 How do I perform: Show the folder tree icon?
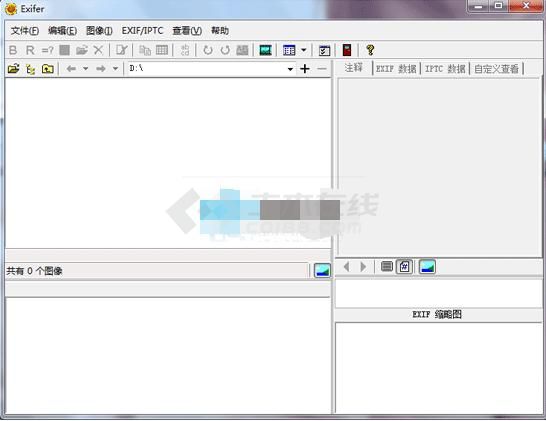pos(31,69)
